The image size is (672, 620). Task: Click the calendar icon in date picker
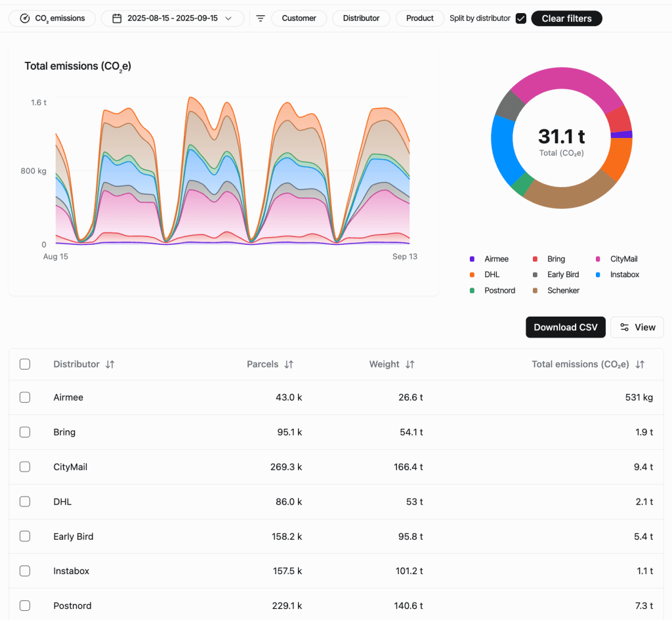[117, 18]
